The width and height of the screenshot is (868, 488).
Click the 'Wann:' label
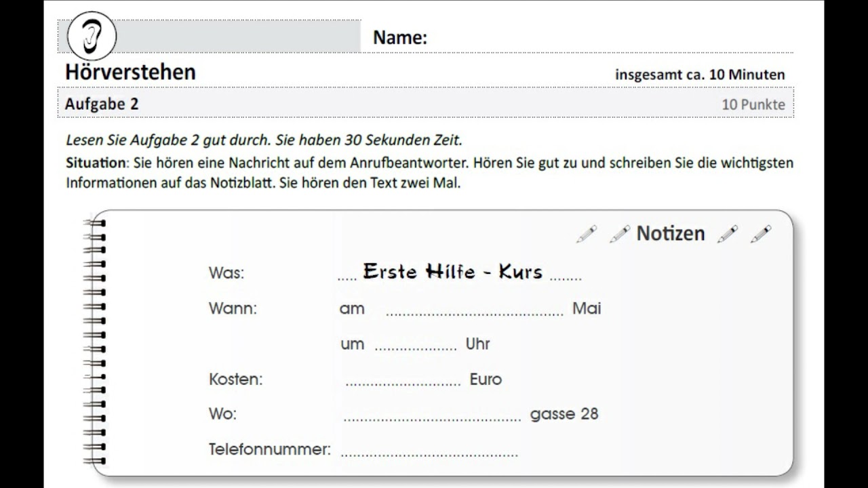click(x=233, y=308)
